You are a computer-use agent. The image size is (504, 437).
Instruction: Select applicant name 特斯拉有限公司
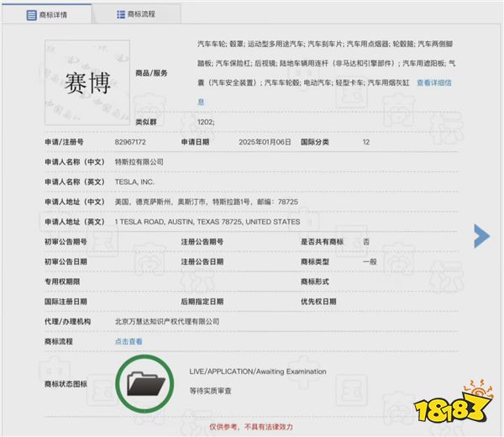click(x=139, y=161)
